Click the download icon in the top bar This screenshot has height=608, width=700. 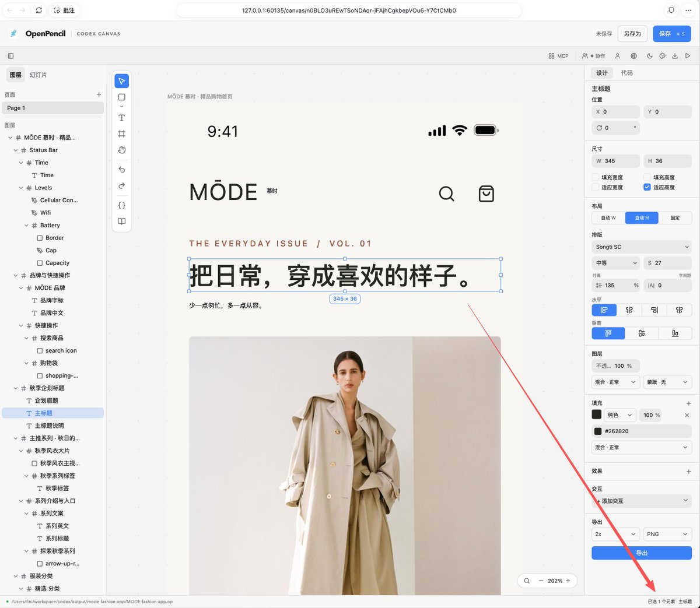[675, 56]
